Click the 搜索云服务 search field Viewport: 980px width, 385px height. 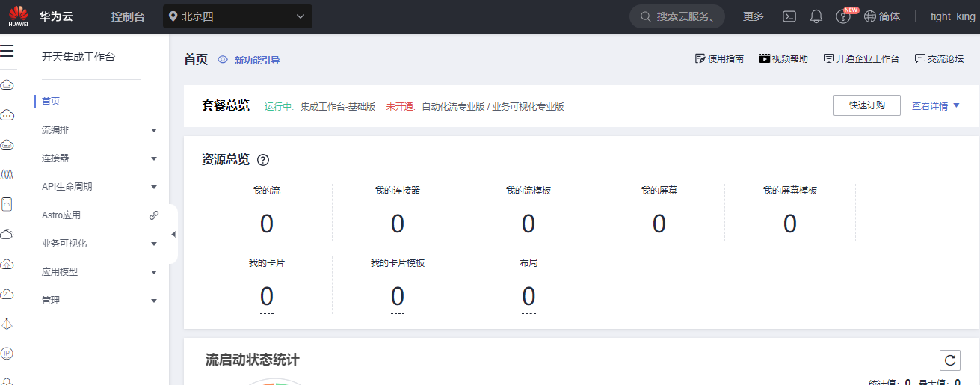[677, 16]
